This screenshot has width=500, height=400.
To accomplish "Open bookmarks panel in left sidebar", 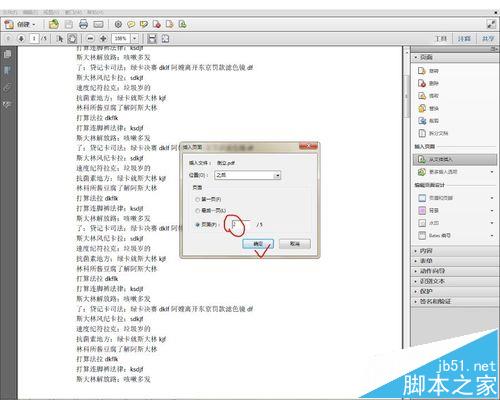I will click(x=7, y=70).
